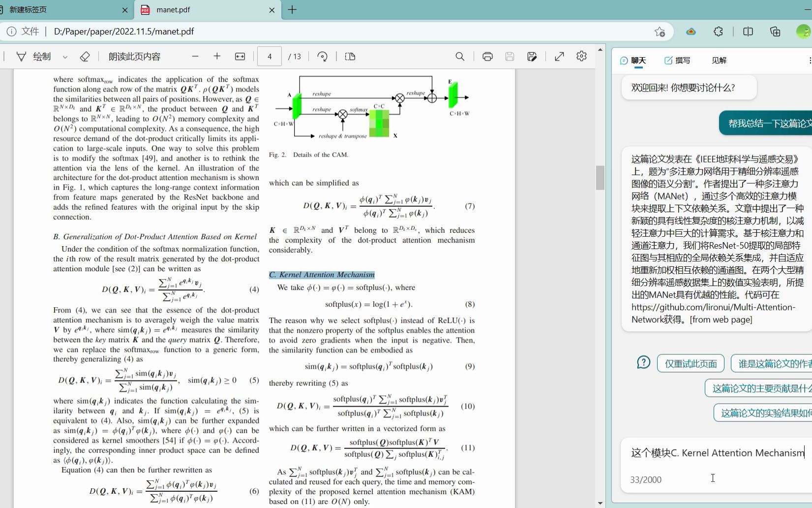Click the PDF vertical scrollbar thumb

click(x=600, y=178)
